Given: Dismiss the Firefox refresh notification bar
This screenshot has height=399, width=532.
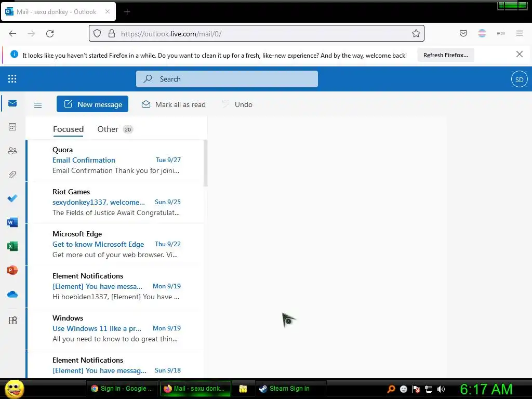Looking at the screenshot, I should tap(520, 54).
